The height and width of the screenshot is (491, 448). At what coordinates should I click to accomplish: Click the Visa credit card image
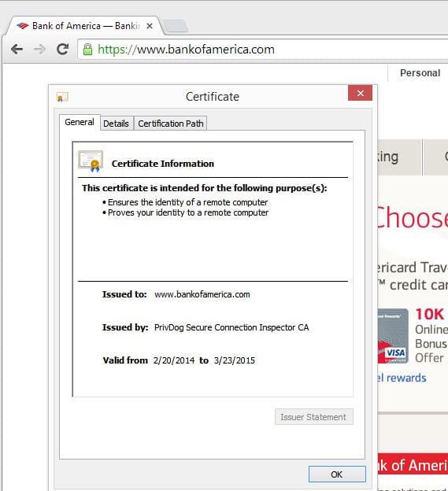pos(393,336)
